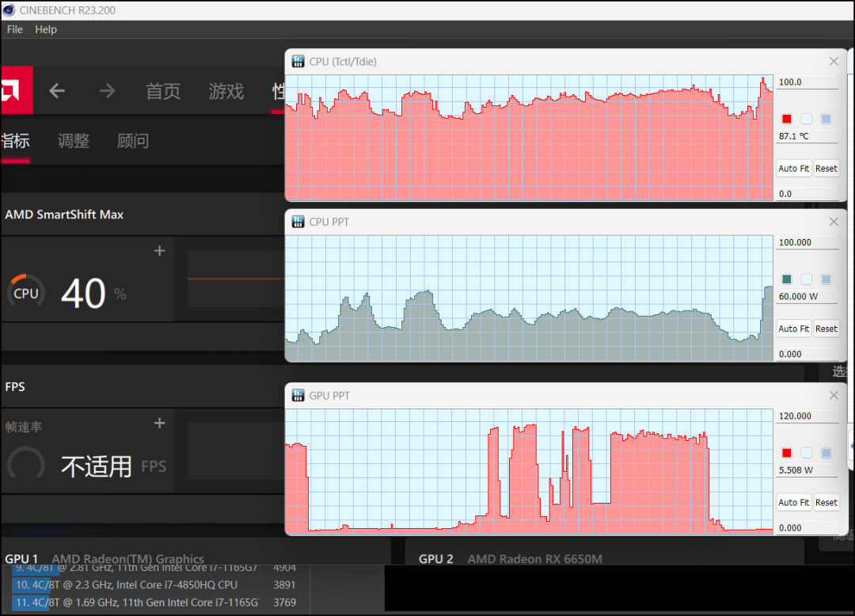The height and width of the screenshot is (616, 855).
Task: Click Reset in CPU PPT window
Action: pyautogui.click(x=826, y=329)
